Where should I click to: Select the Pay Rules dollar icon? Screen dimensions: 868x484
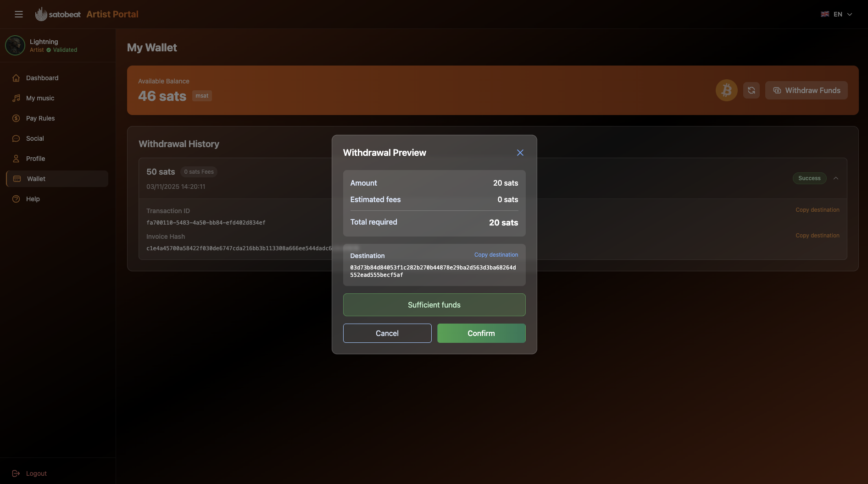[16, 118]
